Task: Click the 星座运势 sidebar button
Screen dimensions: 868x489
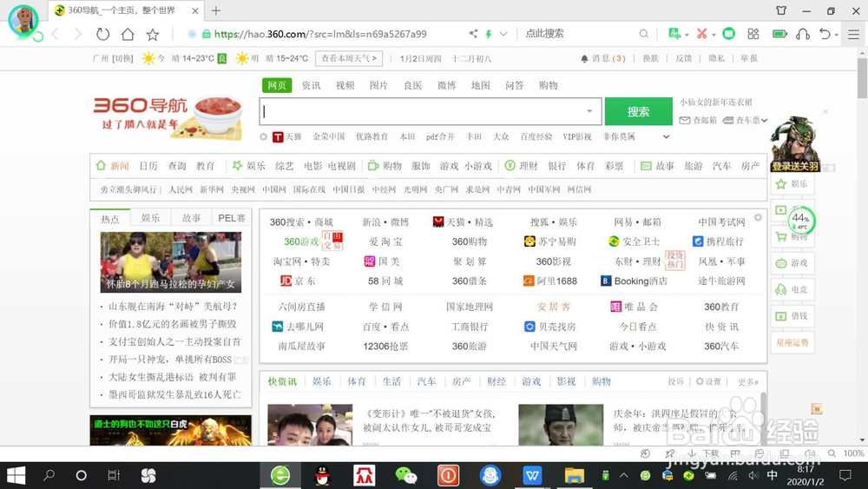Action: pos(792,343)
